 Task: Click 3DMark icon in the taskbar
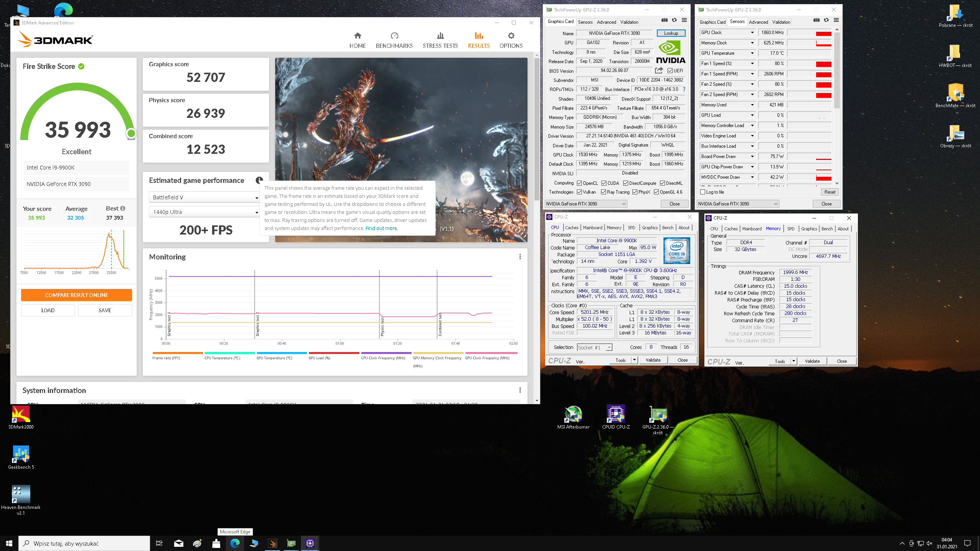point(273,543)
